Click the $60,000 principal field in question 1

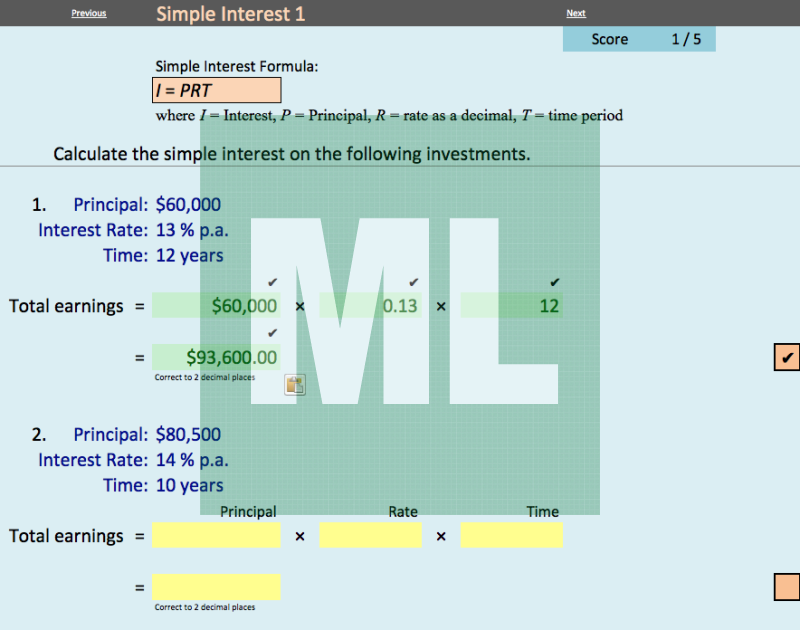pyautogui.click(x=216, y=306)
